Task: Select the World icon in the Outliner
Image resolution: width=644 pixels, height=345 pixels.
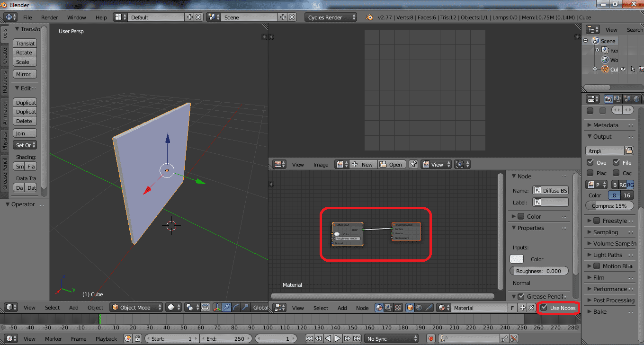Action: [605, 60]
